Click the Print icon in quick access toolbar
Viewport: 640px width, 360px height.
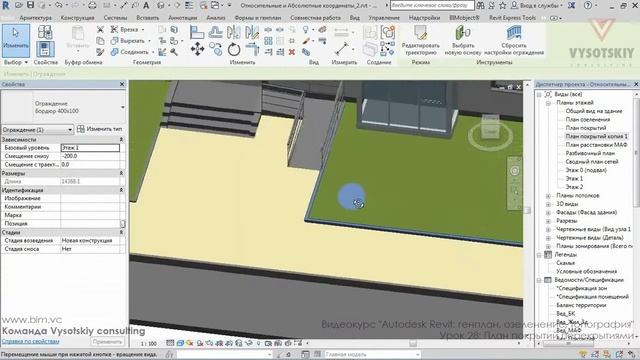pos(92,5)
